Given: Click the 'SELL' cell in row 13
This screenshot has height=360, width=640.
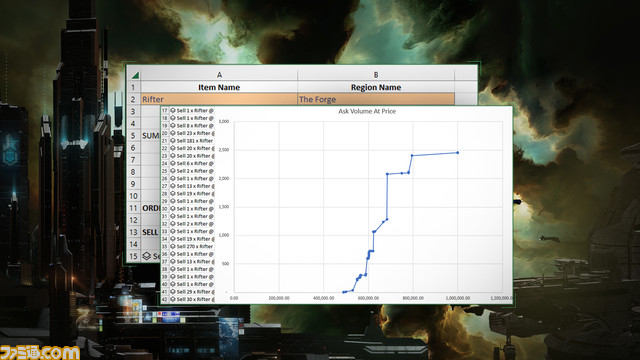Looking at the screenshot, I should coord(150,232).
